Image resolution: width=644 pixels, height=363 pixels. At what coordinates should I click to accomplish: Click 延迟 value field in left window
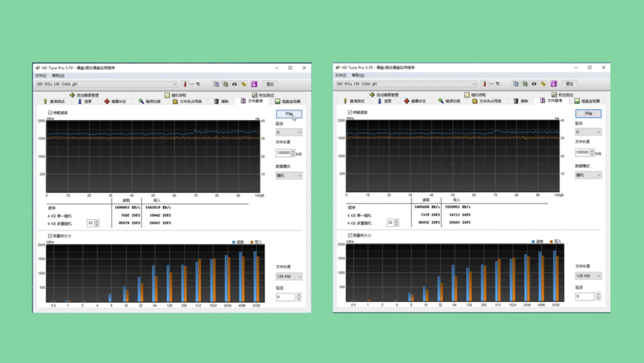click(285, 297)
